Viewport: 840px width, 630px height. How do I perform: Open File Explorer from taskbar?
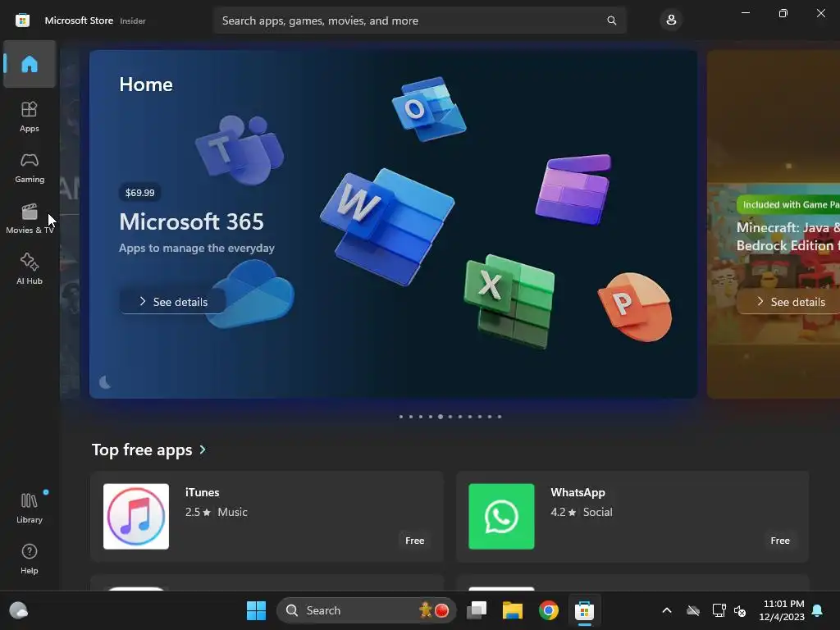(x=512, y=610)
